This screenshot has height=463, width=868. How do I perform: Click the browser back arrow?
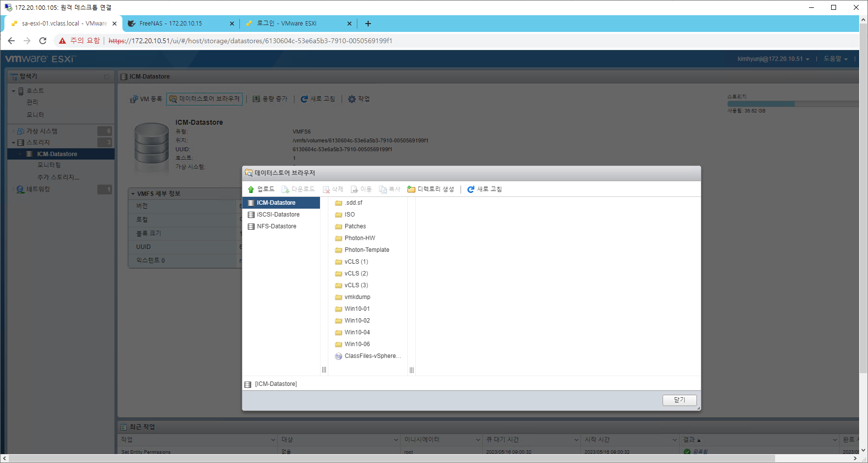[x=11, y=41]
